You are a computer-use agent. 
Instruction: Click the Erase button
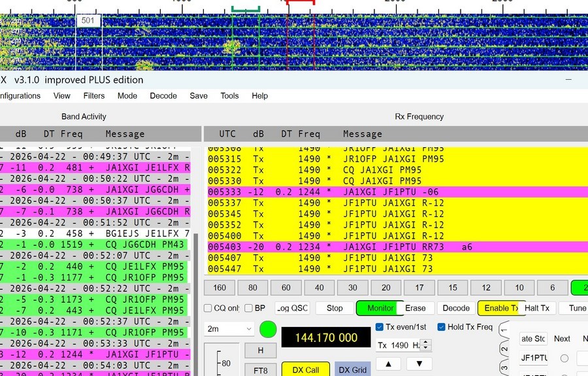(x=415, y=308)
